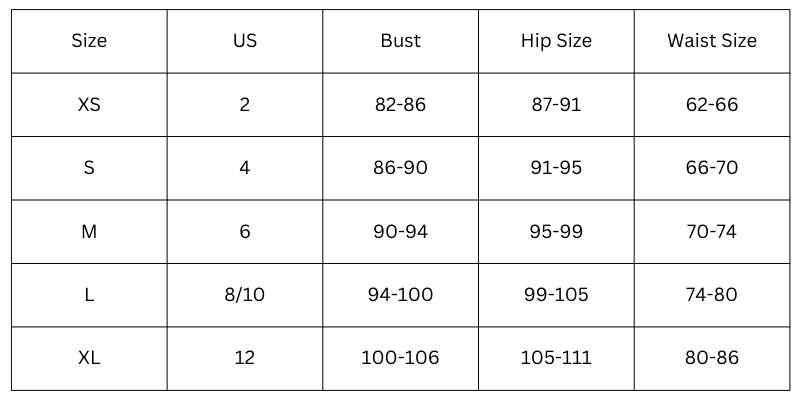The width and height of the screenshot is (800, 400).
Task: Click hip size 99-105 cell
Action: [x=556, y=295]
